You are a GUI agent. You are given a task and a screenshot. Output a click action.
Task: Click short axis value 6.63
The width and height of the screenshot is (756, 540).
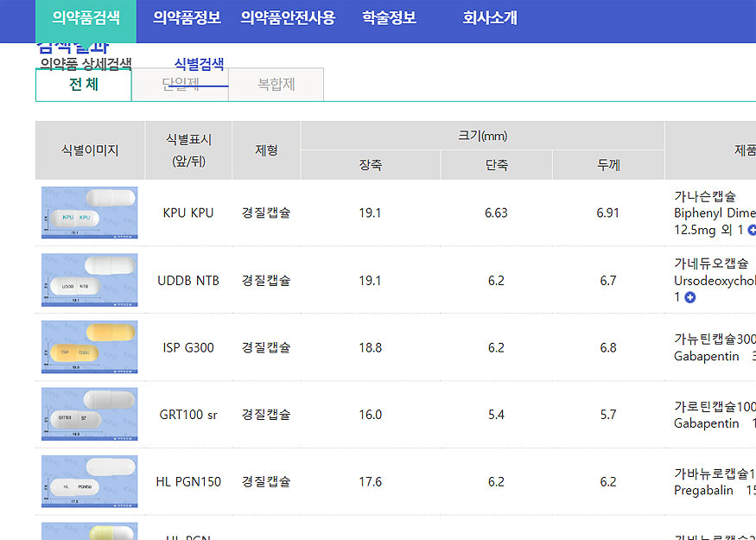tap(496, 213)
